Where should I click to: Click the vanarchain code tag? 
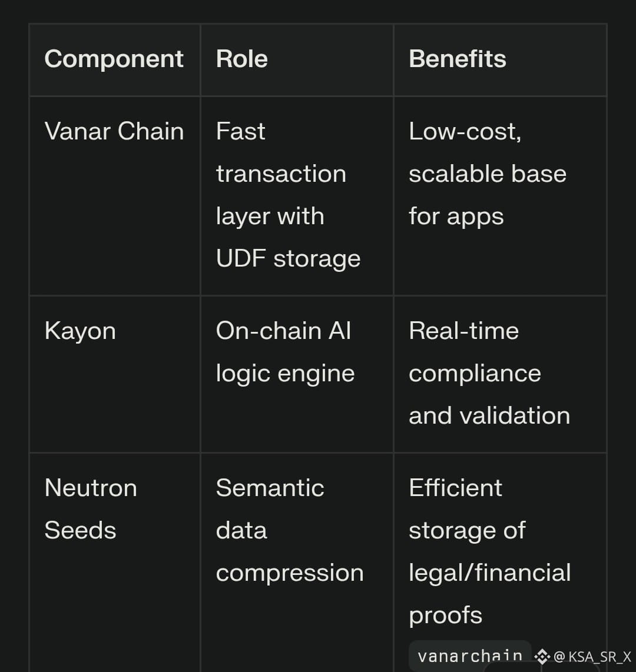click(x=469, y=656)
